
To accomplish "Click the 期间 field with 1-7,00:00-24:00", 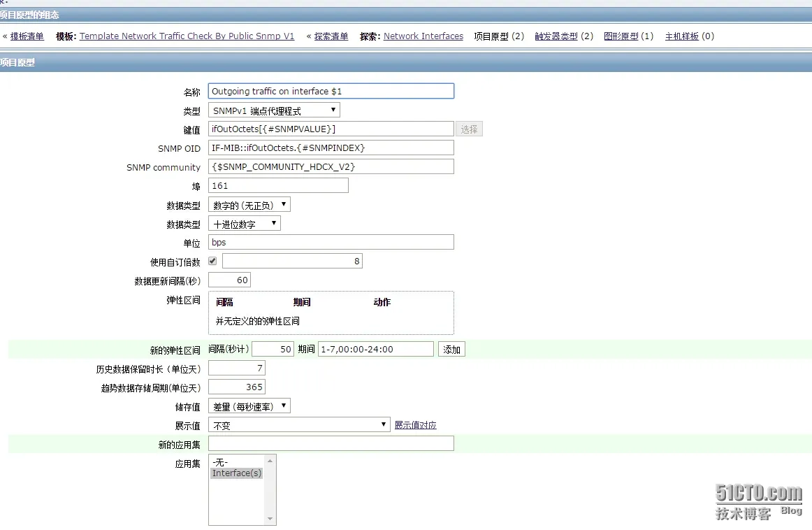I will coord(375,349).
